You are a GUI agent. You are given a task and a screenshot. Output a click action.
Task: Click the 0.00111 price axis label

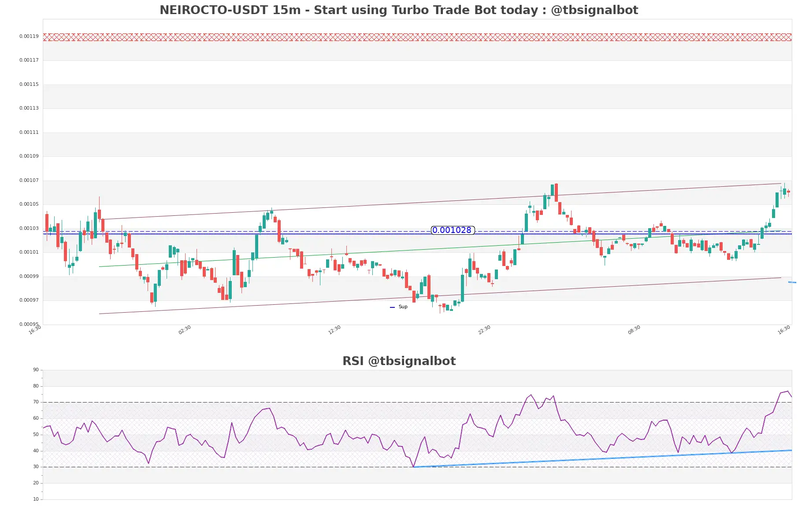point(29,133)
